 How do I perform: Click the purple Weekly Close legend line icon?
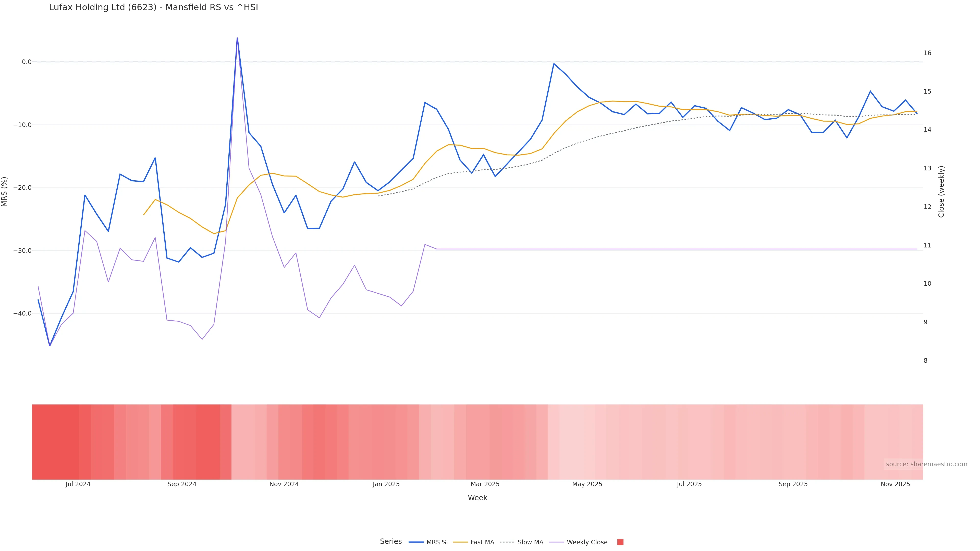(556, 542)
